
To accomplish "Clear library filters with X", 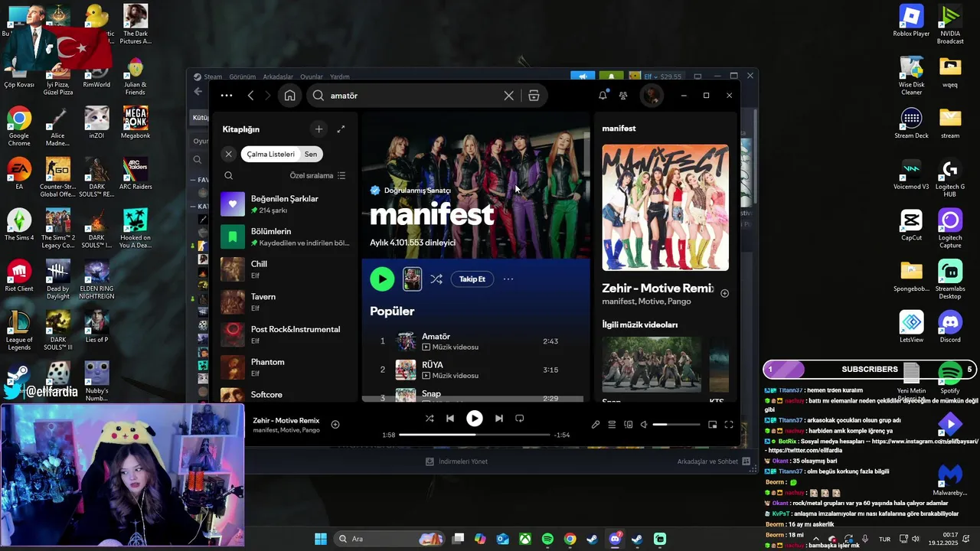I will point(228,154).
